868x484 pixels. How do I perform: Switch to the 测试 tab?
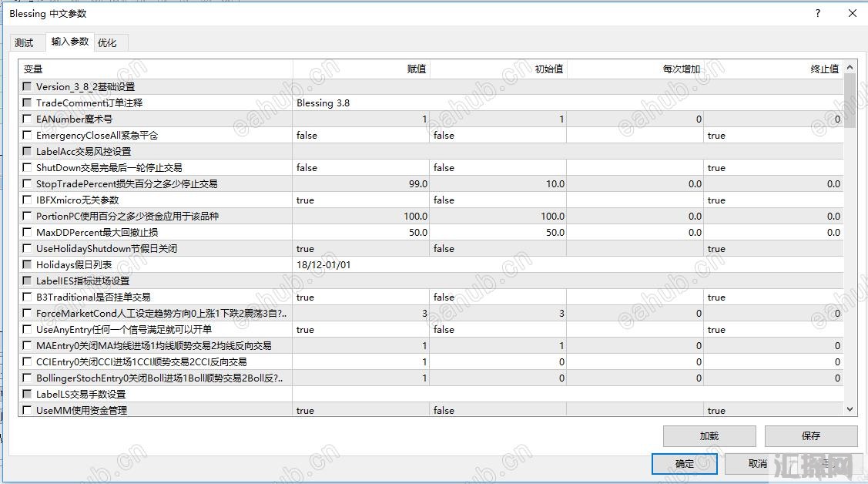coord(24,43)
